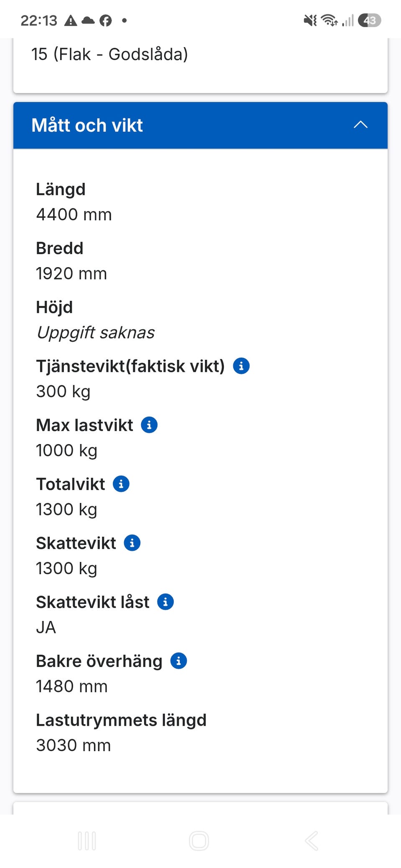Tap the Längd value 4400 mm
Viewport: 401px width, 868px height.
[74, 214]
